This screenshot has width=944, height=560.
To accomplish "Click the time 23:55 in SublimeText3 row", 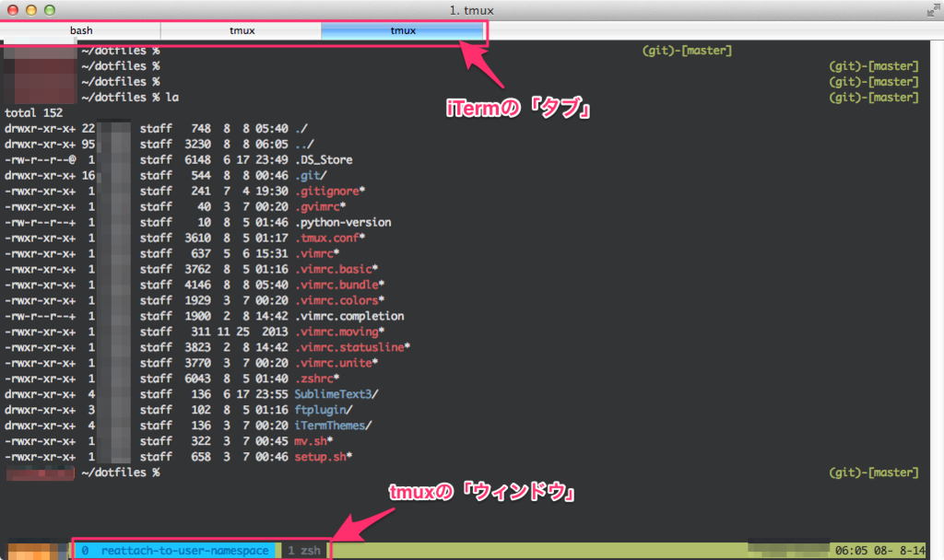I will tap(272, 394).
